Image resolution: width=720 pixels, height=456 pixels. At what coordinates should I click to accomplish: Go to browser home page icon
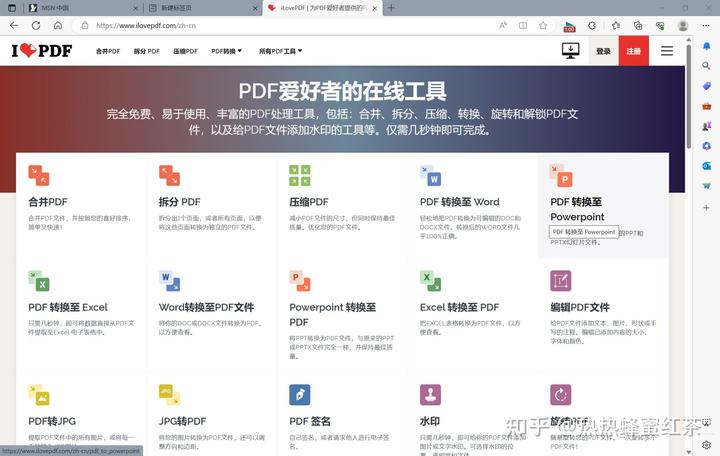tap(58, 26)
